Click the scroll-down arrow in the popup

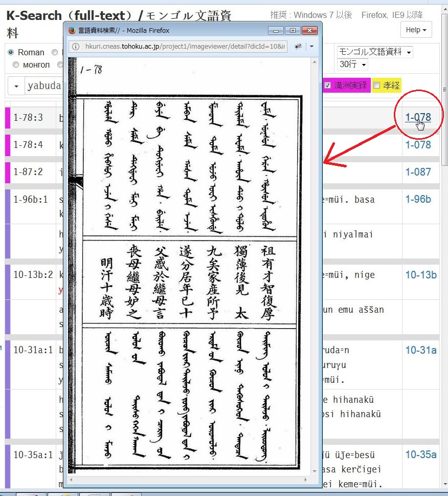tap(314, 470)
